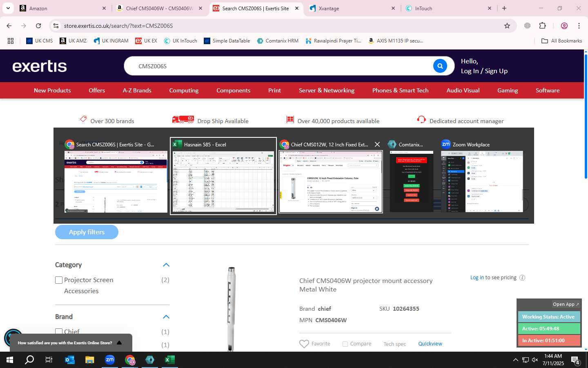Switch to the Xvantage browser tab

[x=352, y=8]
